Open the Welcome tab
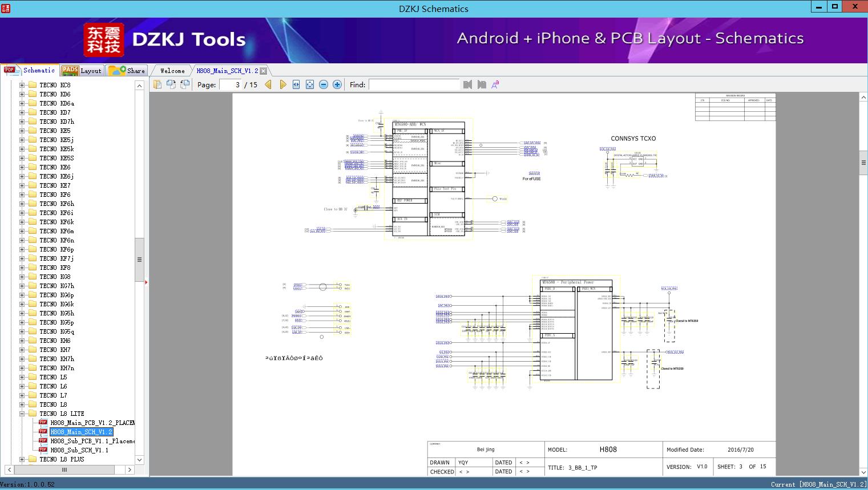Image resolution: width=868 pixels, height=490 pixels. pyautogui.click(x=172, y=71)
